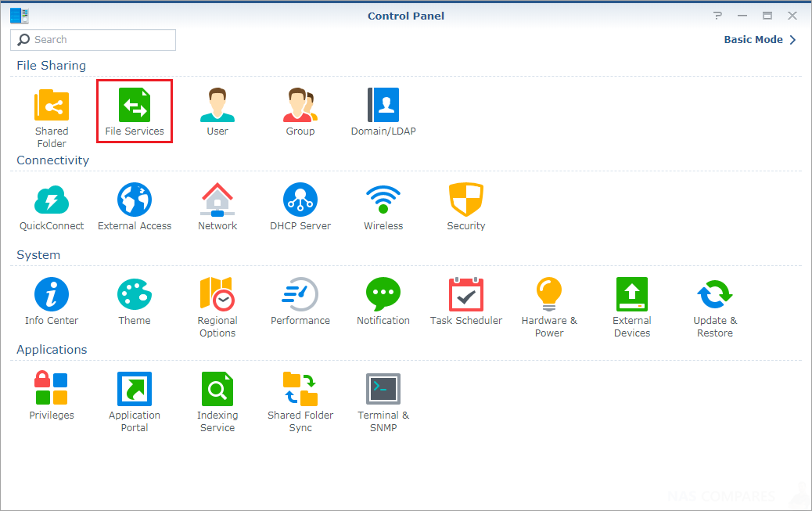Open DHCP Server settings
Image resolution: width=812 pixels, height=511 pixels.
[x=300, y=207]
